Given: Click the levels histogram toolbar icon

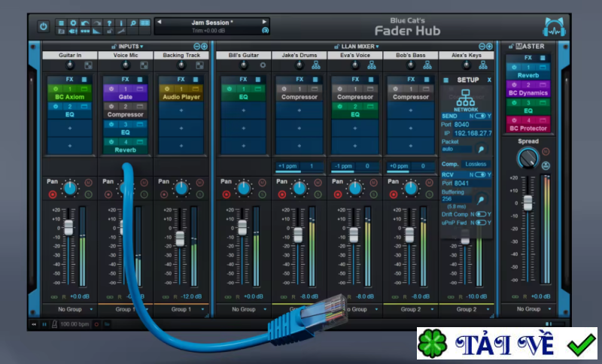Looking at the screenshot, I should click(97, 31).
